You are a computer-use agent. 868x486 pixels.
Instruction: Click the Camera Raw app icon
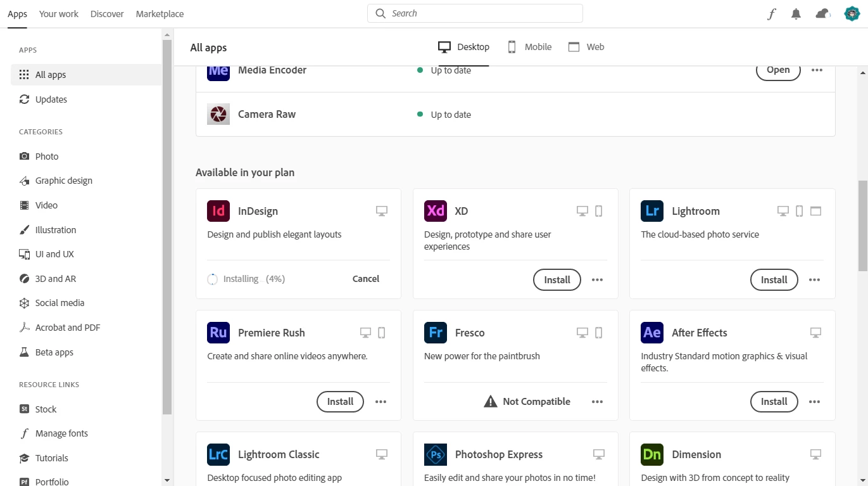pos(218,114)
